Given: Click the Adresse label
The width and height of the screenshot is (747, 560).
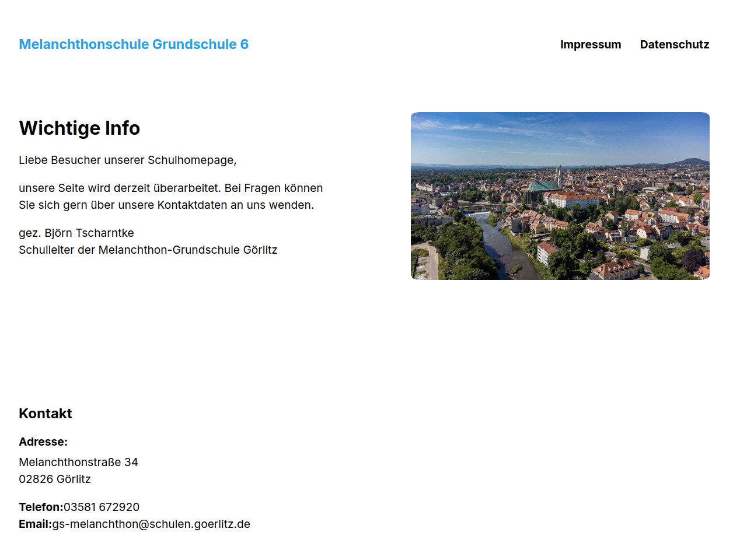Looking at the screenshot, I should [x=43, y=442].
